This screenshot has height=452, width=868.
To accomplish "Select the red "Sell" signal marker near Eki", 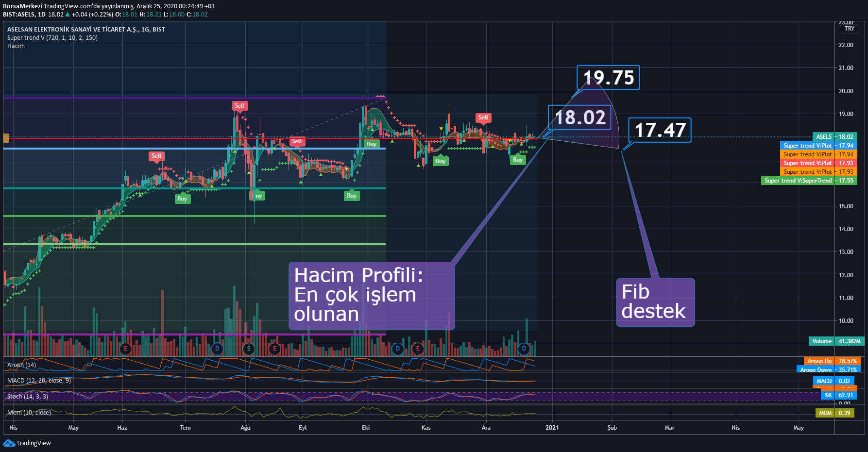I will pyautogui.click(x=297, y=142).
